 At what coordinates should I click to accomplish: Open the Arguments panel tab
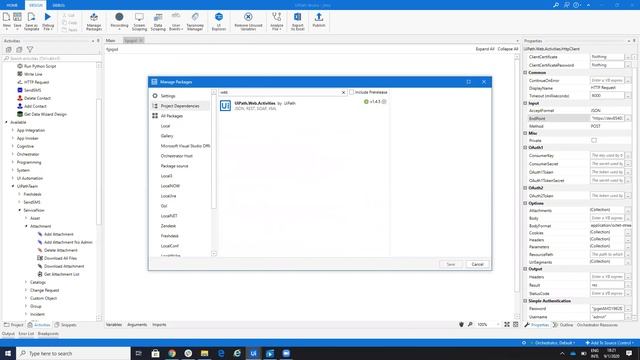coord(137,324)
